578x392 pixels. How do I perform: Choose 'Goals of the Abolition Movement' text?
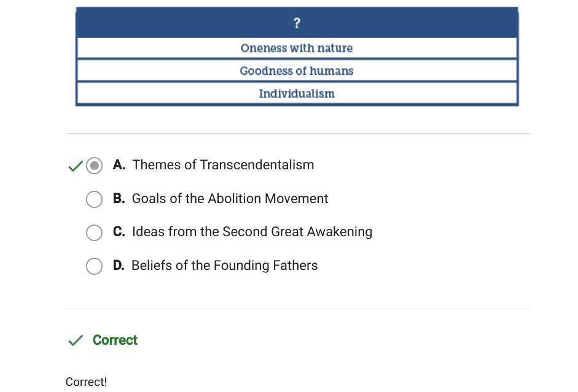230,199
